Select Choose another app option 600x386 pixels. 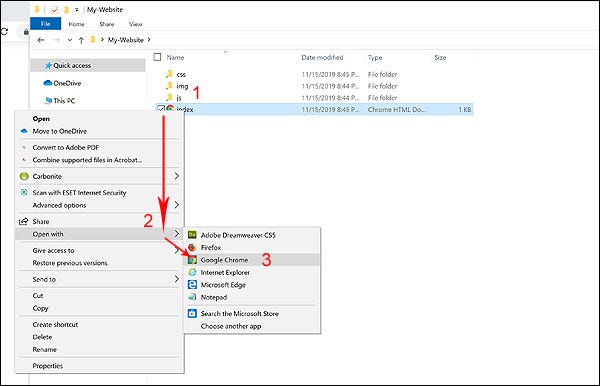click(251, 326)
